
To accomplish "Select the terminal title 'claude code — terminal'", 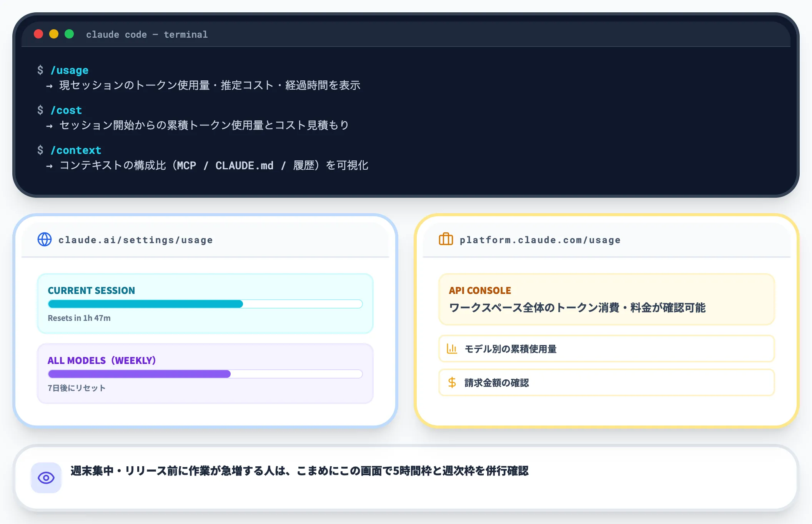I will pos(147,35).
